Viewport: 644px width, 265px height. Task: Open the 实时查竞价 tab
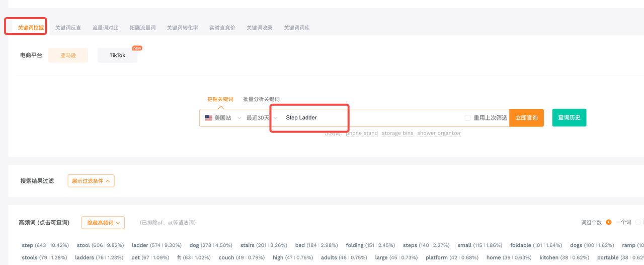(222, 28)
